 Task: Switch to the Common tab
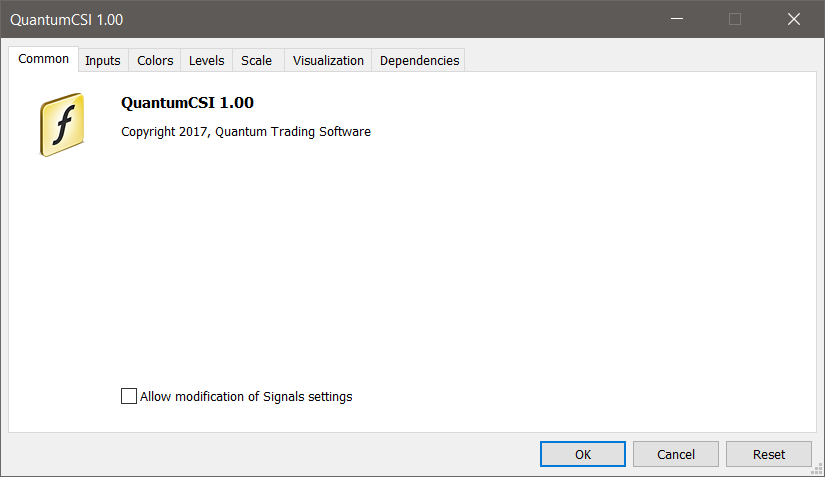tap(44, 59)
